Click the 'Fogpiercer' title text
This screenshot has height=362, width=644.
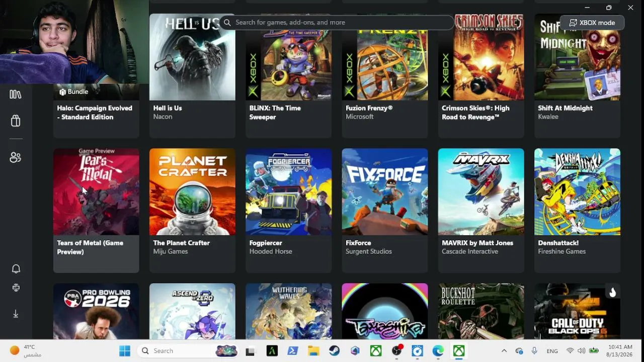(x=266, y=243)
